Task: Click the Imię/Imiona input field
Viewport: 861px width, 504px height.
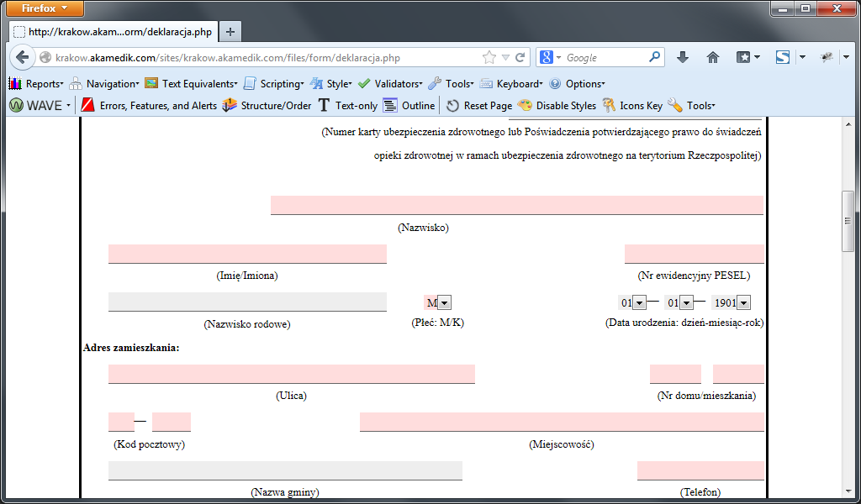Action: coord(247,254)
